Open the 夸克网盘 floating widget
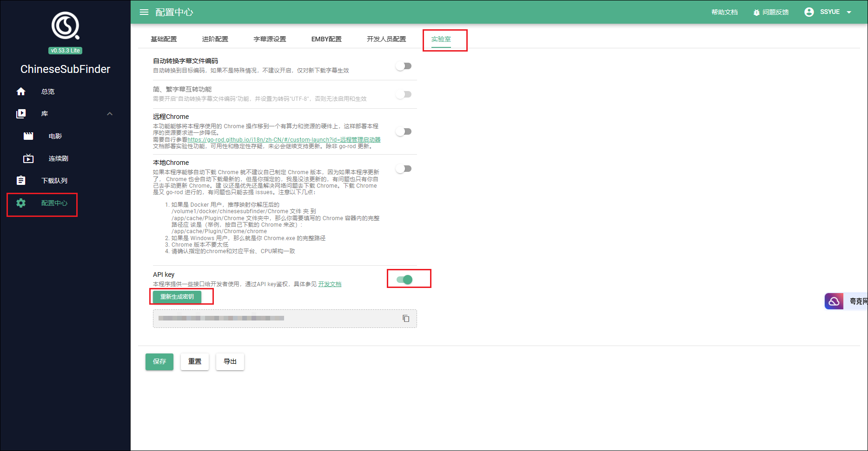Screen dimensions: 868x451 (x=846, y=301)
